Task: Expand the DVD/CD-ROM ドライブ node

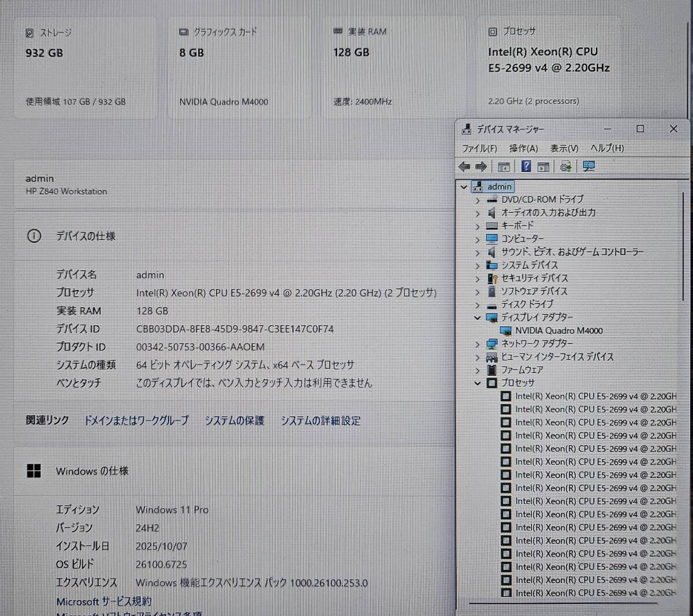Action: [x=478, y=200]
